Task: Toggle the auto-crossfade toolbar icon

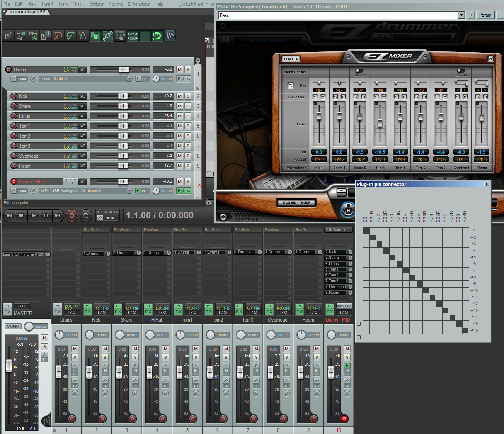Action: [95, 36]
